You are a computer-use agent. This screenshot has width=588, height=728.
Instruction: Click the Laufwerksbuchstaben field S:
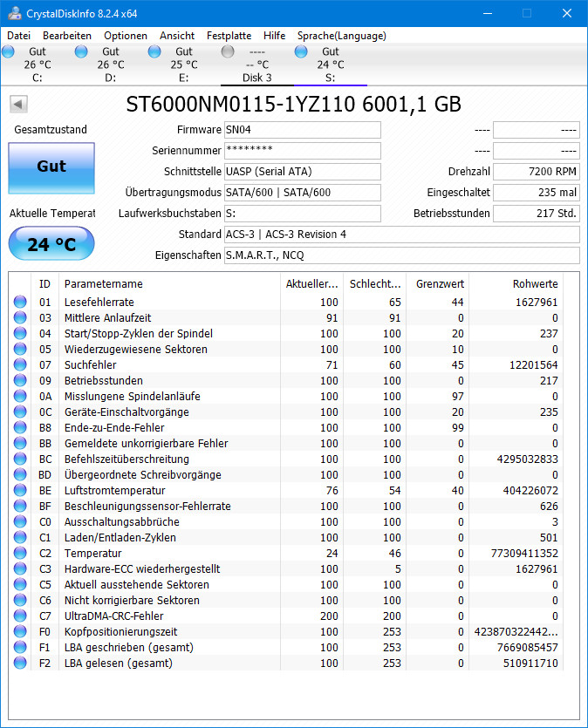click(x=303, y=214)
